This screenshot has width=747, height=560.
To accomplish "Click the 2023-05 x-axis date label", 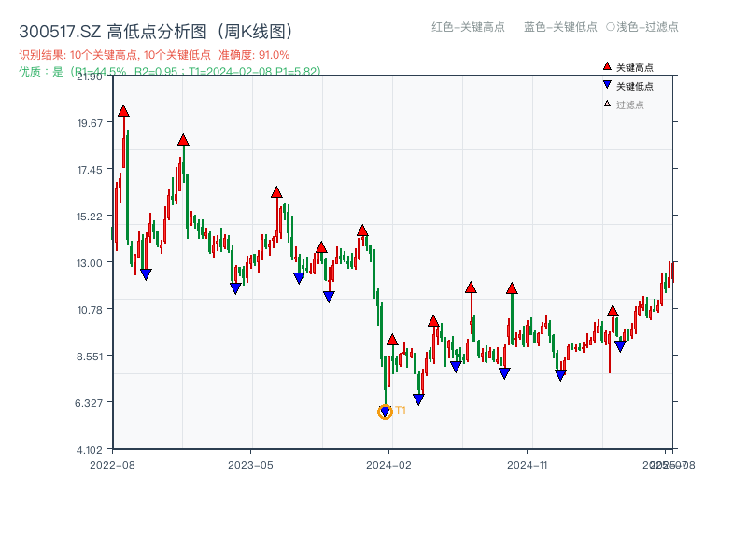I will point(250,465).
